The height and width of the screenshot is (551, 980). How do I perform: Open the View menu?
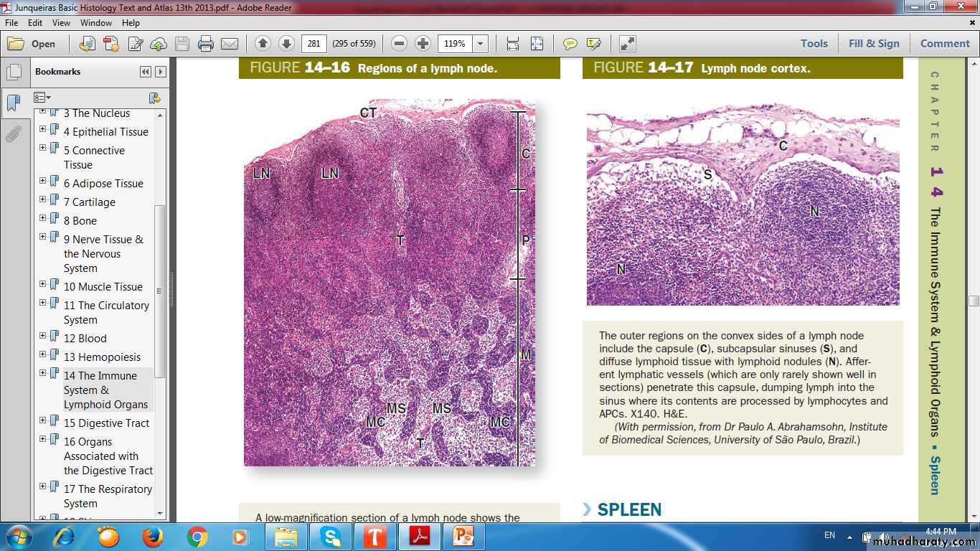[61, 23]
